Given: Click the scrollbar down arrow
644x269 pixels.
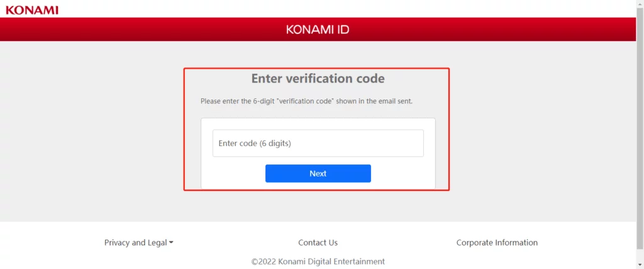Looking at the screenshot, I should pos(640,265).
